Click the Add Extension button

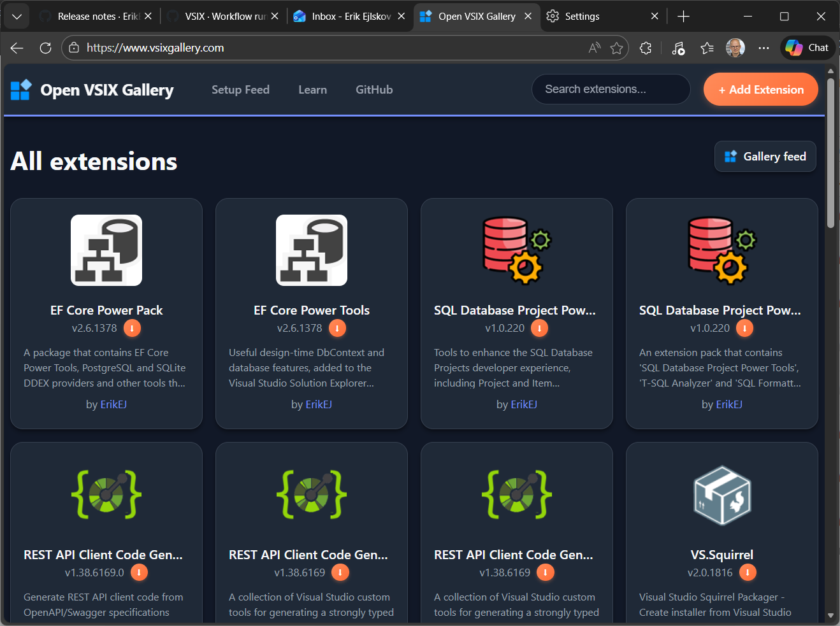tap(760, 90)
